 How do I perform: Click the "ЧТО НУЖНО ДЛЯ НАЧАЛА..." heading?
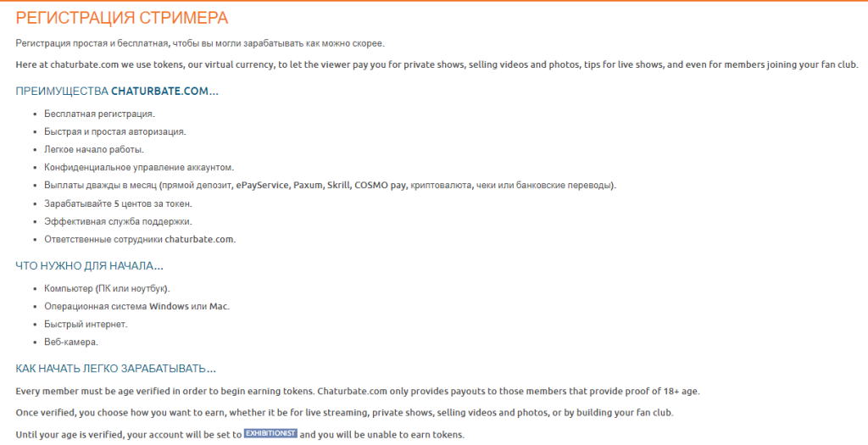(89, 266)
